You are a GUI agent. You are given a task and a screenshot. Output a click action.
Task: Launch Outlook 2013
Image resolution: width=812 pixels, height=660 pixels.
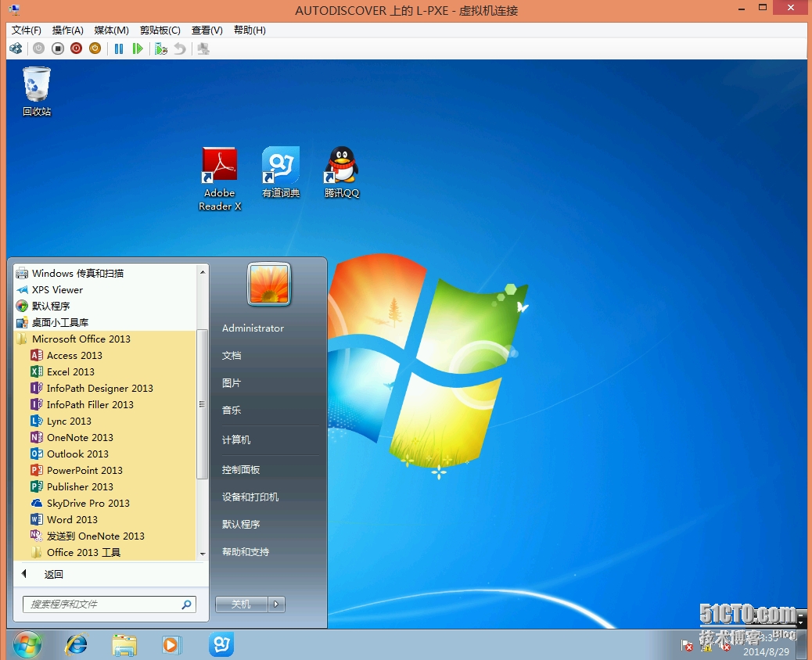(105, 454)
